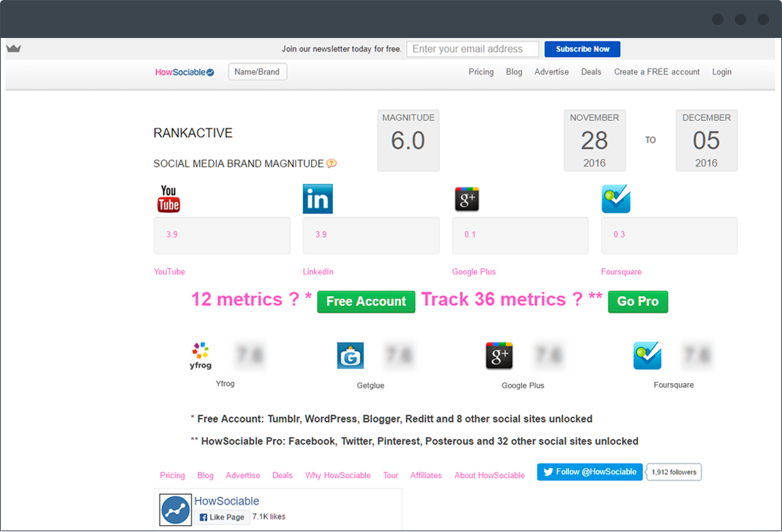The image size is (782, 532).
Task: Click the Advertise link in the footer
Action: (243, 475)
